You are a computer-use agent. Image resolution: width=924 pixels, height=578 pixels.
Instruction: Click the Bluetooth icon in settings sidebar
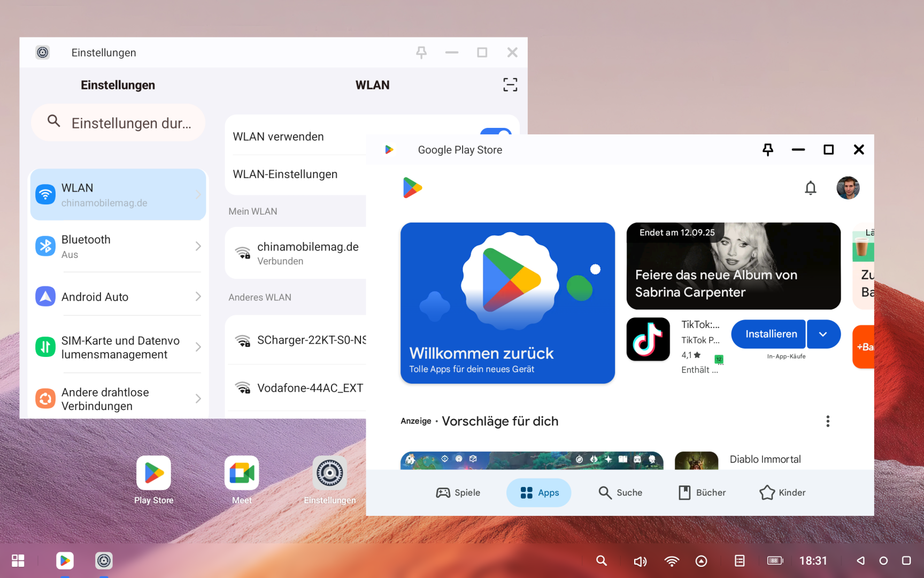(x=45, y=246)
